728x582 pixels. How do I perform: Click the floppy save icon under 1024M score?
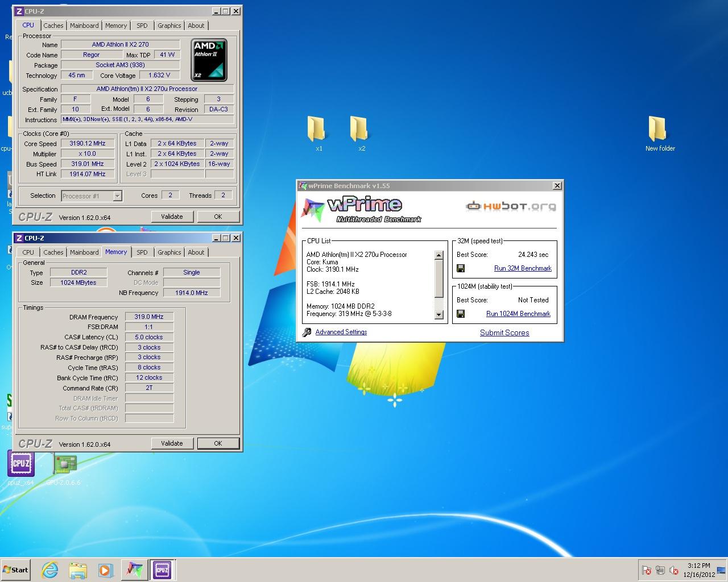pos(461,314)
